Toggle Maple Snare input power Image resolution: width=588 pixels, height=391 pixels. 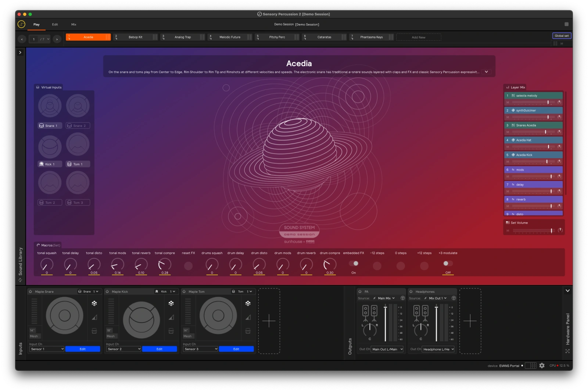pos(31,292)
